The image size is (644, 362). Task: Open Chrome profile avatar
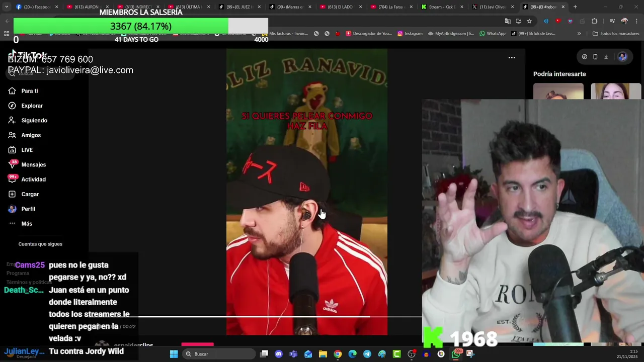[624, 21]
